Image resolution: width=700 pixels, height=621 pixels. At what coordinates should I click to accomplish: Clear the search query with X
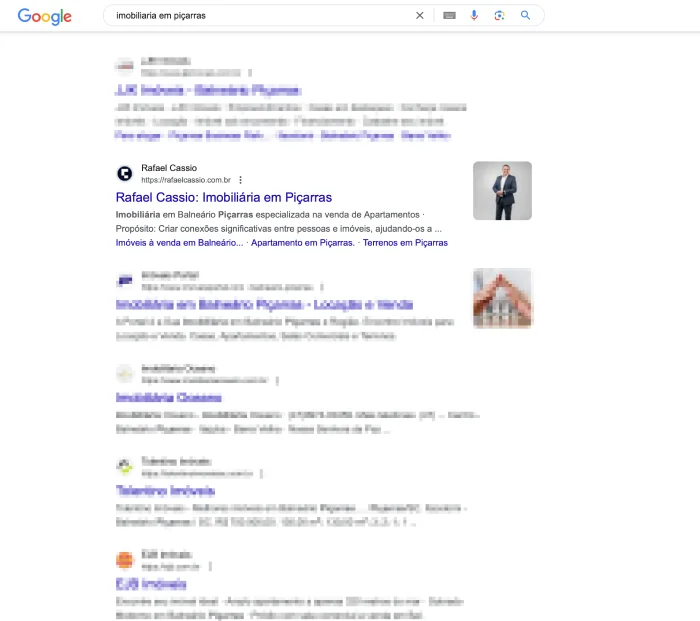pos(420,16)
